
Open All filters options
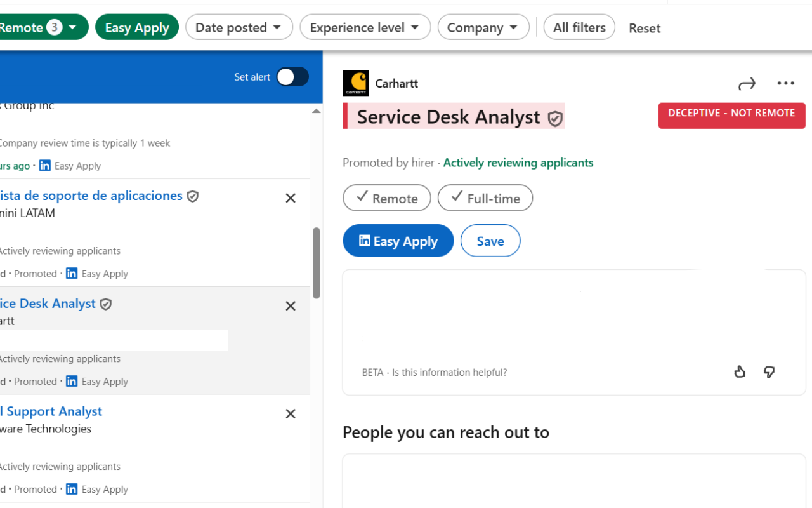tap(579, 27)
